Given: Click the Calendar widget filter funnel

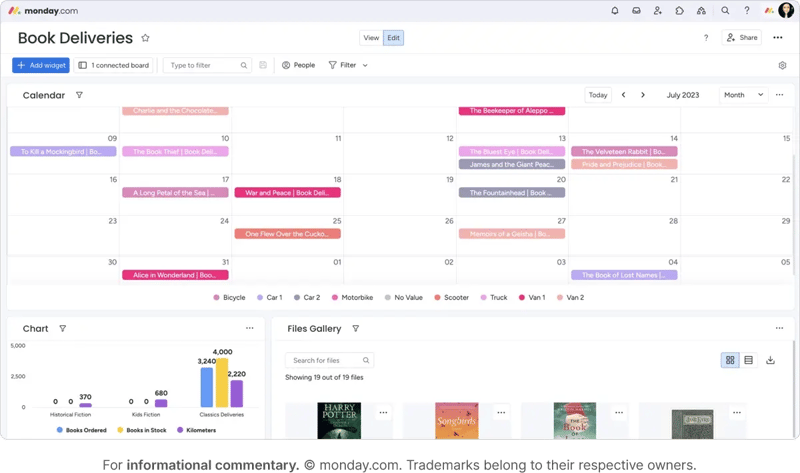Looking at the screenshot, I should coord(79,95).
